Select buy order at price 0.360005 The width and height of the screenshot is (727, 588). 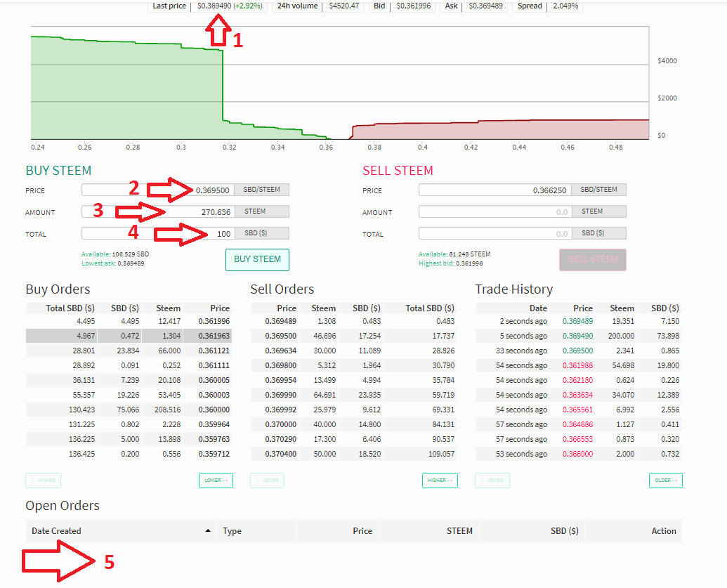(129, 380)
